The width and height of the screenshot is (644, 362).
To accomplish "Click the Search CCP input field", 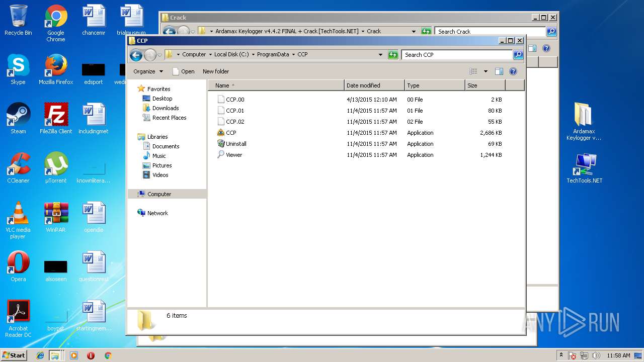I will coord(457,55).
